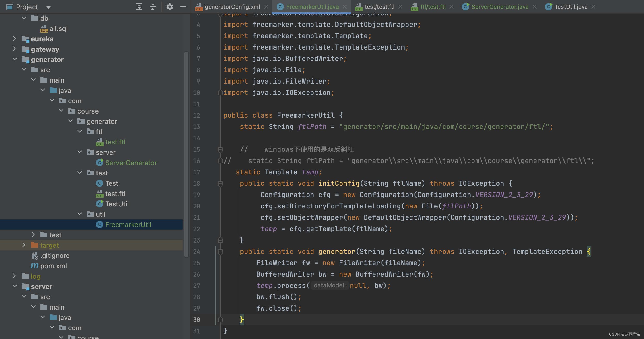
Task: Select ServerGenerator class in project tree
Action: (x=131, y=163)
